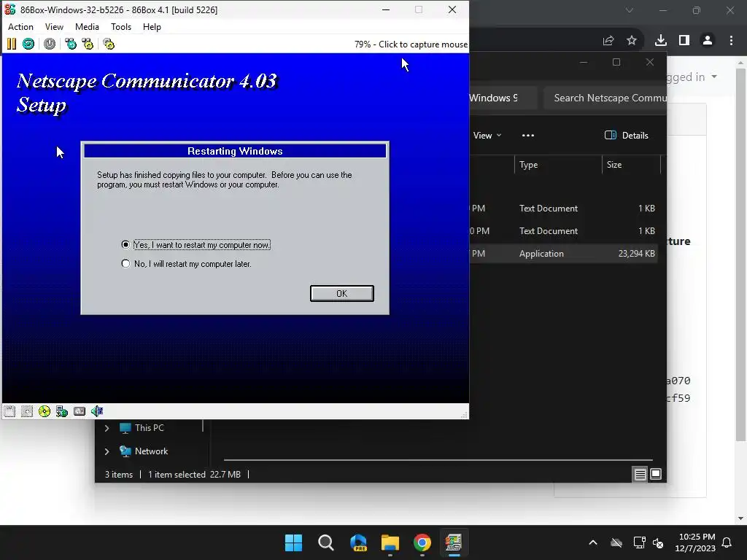Image resolution: width=747 pixels, height=560 pixels.
Task: Click the grey ACPI shutdown power icon
Action: pyautogui.click(x=50, y=44)
